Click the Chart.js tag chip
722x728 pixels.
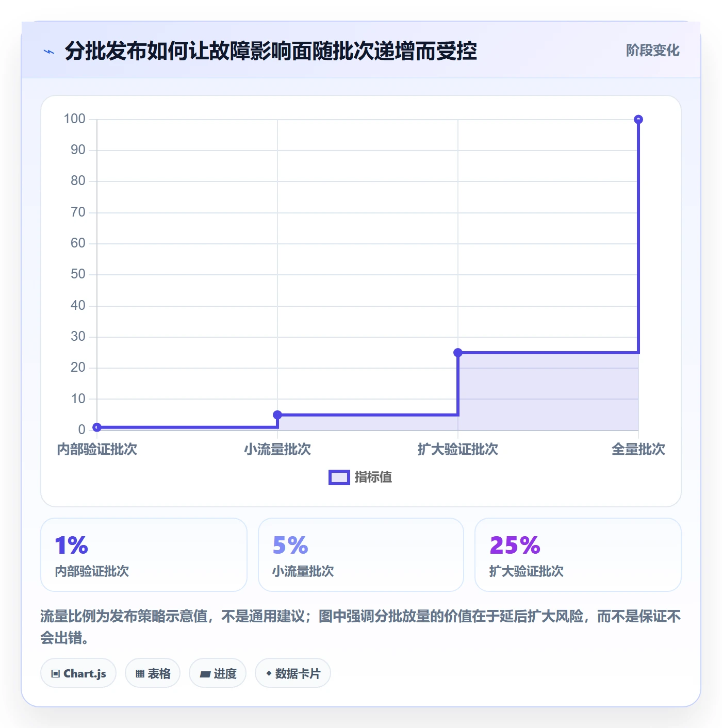pos(78,673)
